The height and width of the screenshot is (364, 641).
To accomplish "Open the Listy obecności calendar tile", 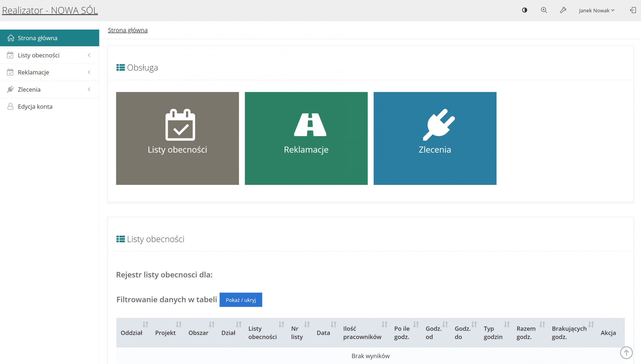I will [177, 138].
